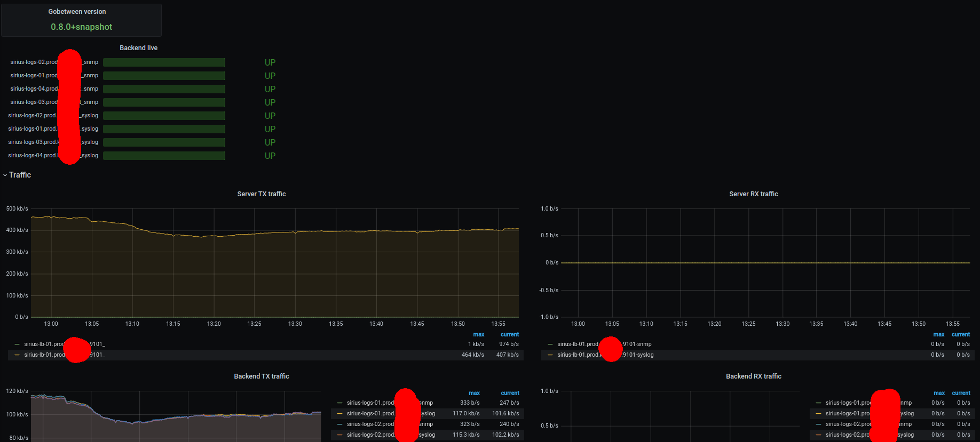The width and height of the screenshot is (980, 442).
Task: Sort Server RX traffic legend by current
Action: click(x=961, y=335)
